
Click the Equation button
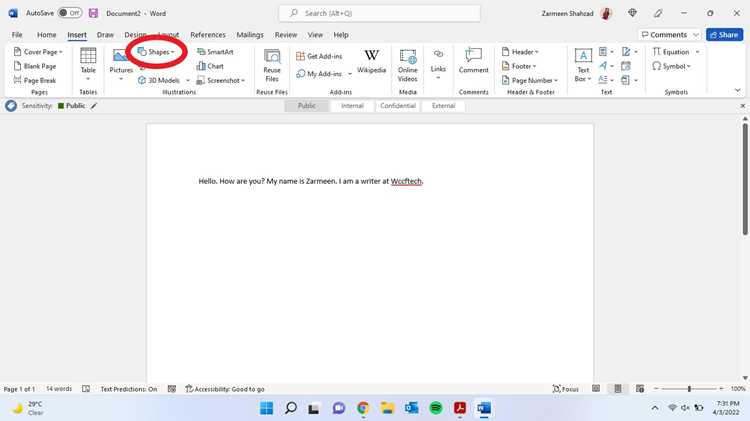tap(672, 52)
